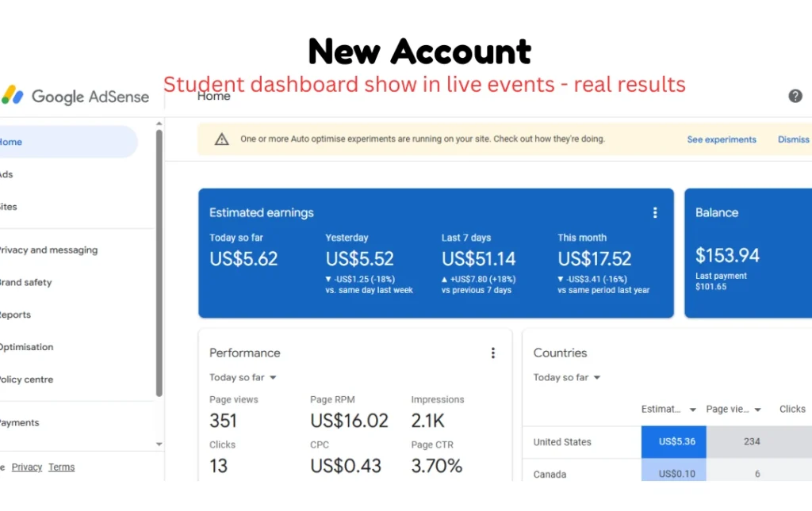Click Last 7 days US$51.14 value
The height and width of the screenshot is (511, 812).
click(x=478, y=258)
